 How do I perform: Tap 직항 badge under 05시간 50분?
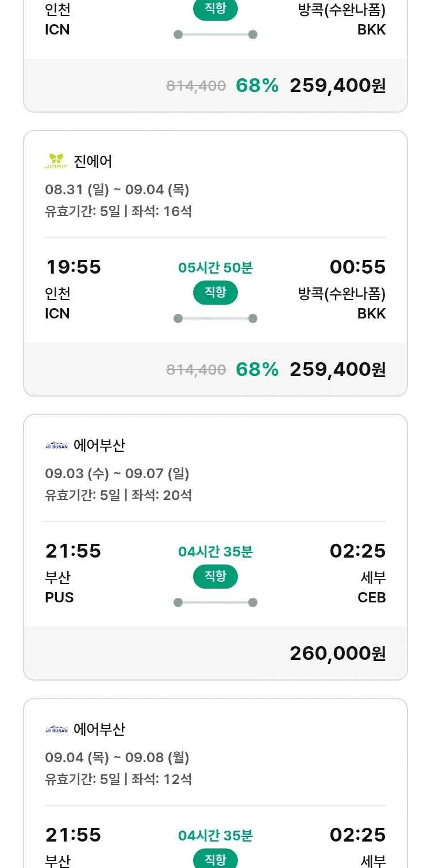click(215, 293)
